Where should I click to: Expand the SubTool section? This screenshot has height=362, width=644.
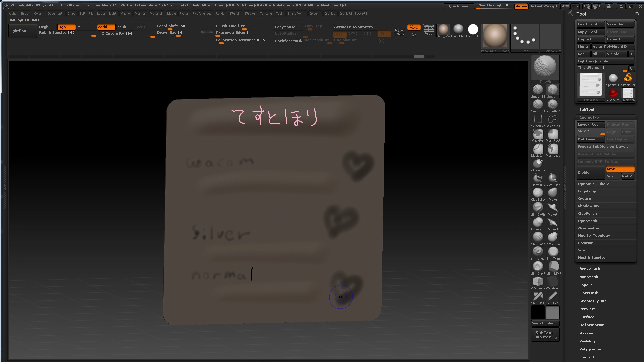(587, 110)
